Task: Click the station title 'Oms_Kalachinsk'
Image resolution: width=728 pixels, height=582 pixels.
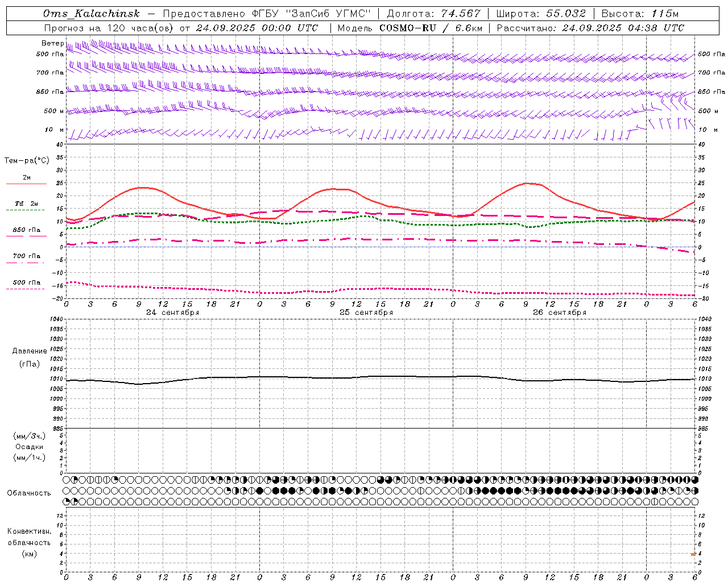Action: 92,14
